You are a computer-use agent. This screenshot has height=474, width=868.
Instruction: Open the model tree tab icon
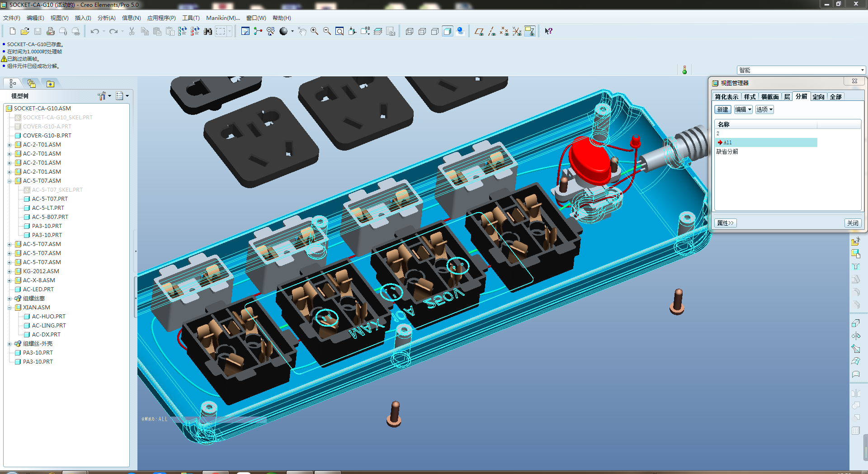[13, 83]
